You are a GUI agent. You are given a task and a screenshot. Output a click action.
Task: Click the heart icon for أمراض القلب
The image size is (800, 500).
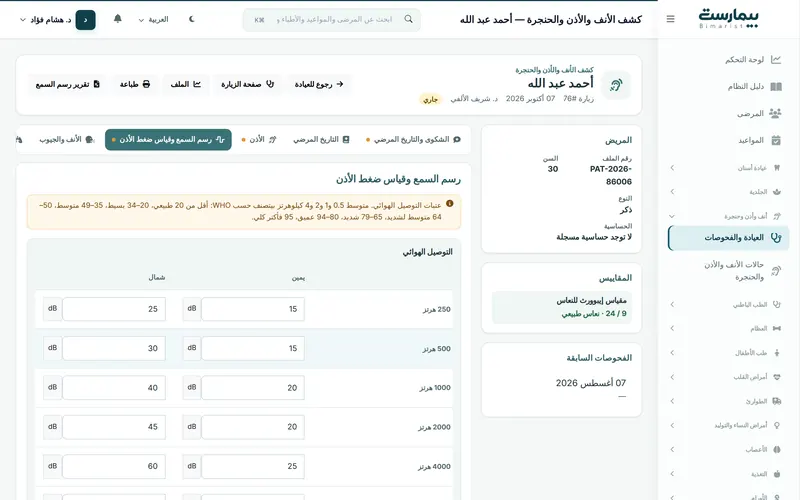point(777,377)
